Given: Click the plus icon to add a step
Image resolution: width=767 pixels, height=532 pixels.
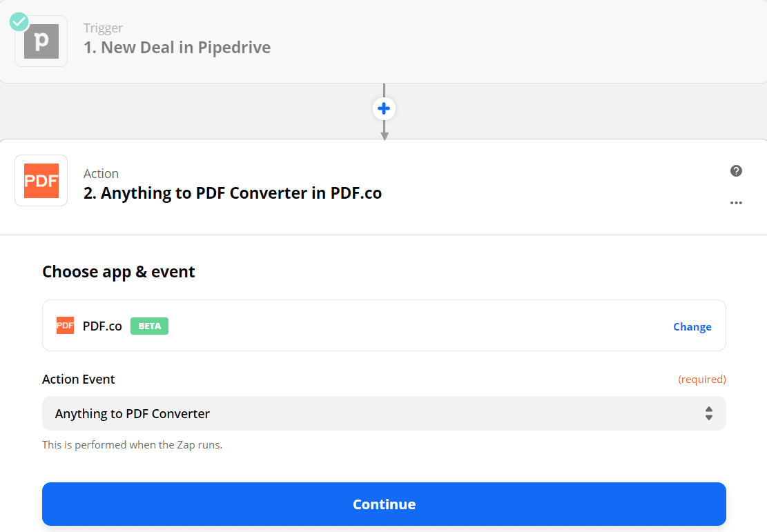Looking at the screenshot, I should point(384,108).
